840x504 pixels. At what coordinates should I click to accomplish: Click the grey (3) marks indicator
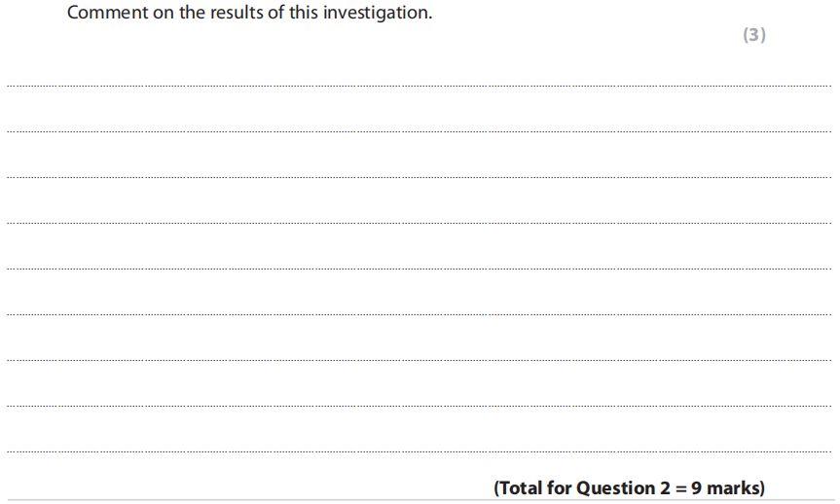(754, 35)
